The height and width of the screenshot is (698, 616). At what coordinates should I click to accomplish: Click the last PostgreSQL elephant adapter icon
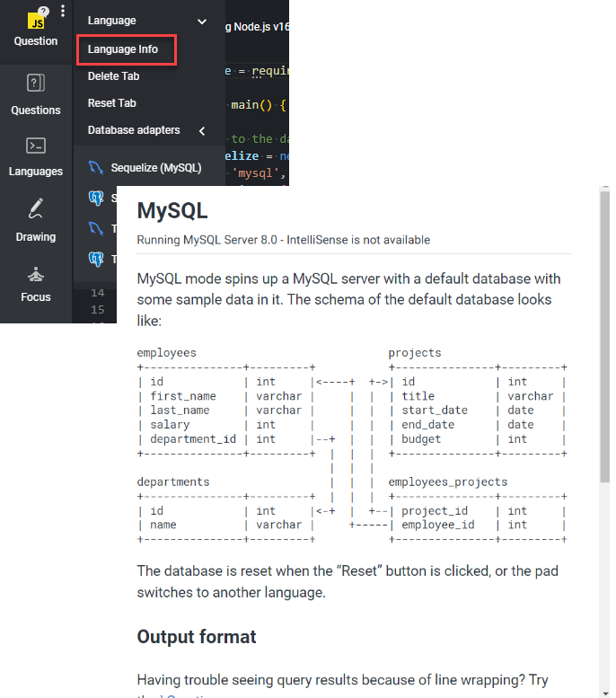[96, 259]
